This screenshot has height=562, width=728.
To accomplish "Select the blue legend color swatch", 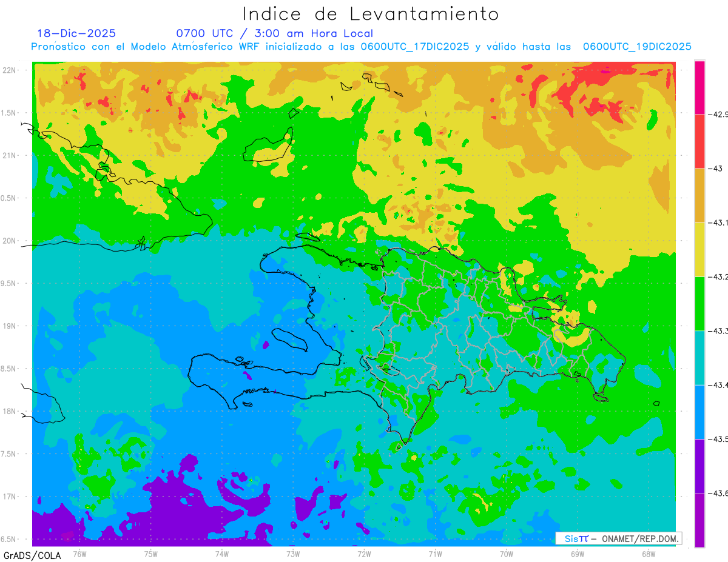I will click(x=699, y=412).
